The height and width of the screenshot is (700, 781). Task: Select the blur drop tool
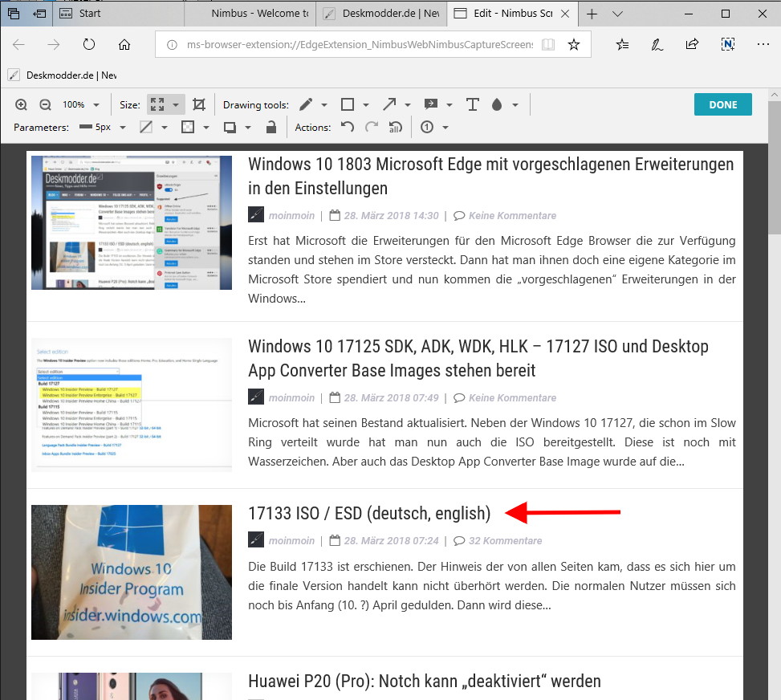pyautogui.click(x=497, y=104)
